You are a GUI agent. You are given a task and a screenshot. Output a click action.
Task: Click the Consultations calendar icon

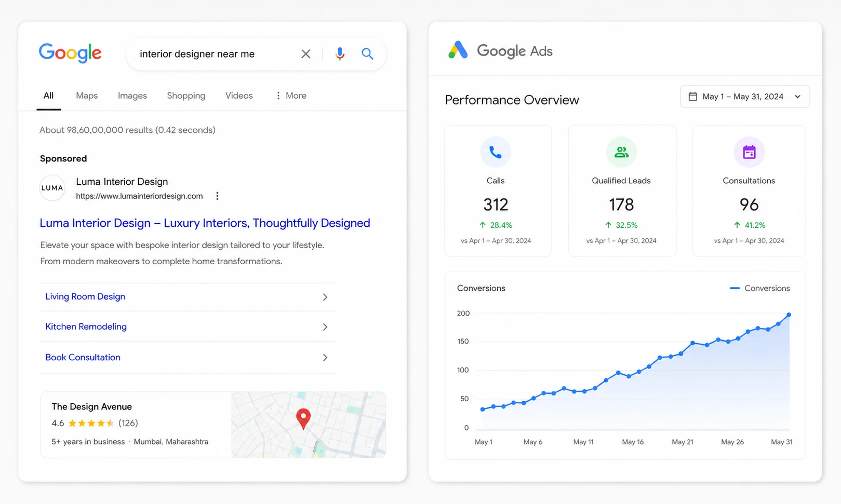[749, 152]
